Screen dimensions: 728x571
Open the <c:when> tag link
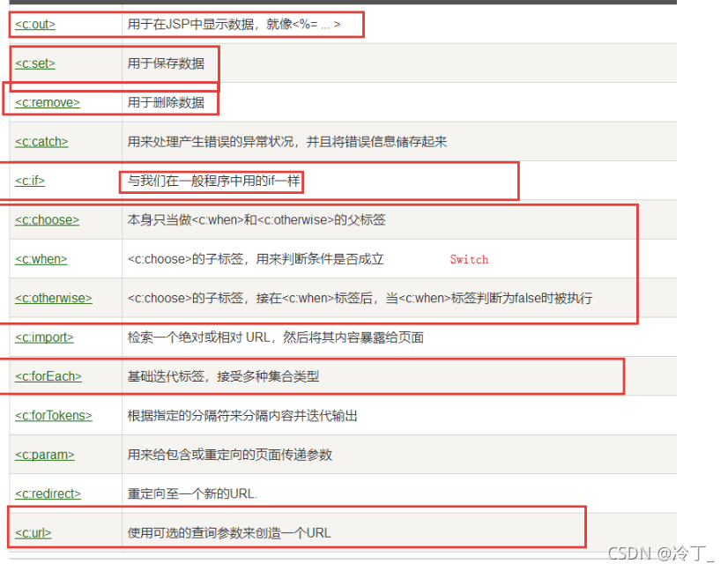[41, 259]
